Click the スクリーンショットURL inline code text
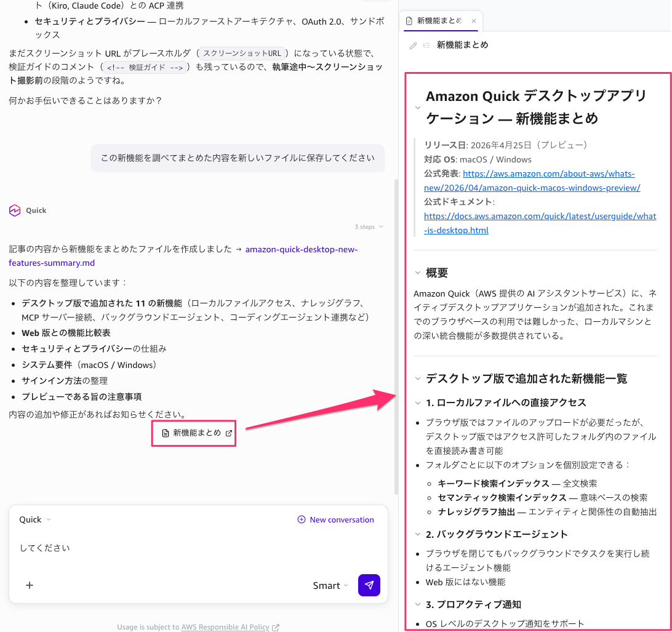672x632 pixels. point(242,53)
